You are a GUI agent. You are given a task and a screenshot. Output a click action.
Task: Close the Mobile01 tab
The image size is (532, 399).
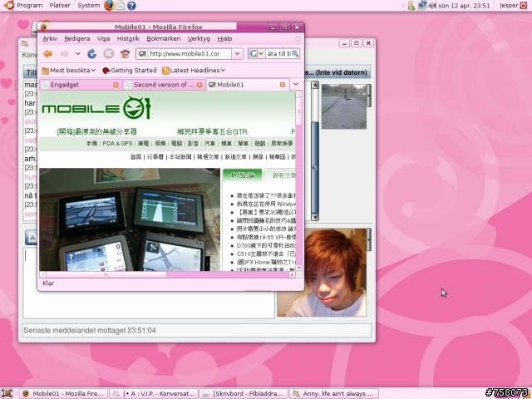[283, 85]
